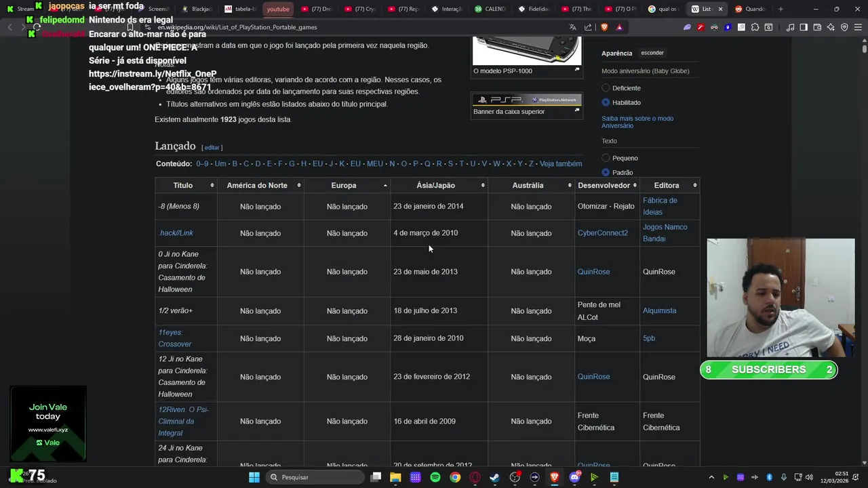Open a new browser tab
Screen dimensions: 868x488
coord(781,9)
